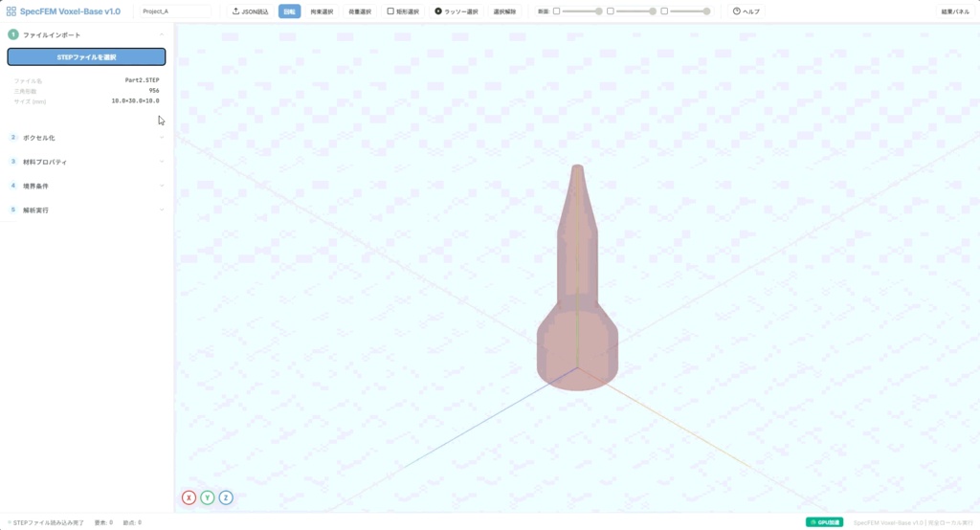The width and height of the screenshot is (980, 530).
Task: Click step 3 badge next to 材料プロパティ
Action: [13, 162]
